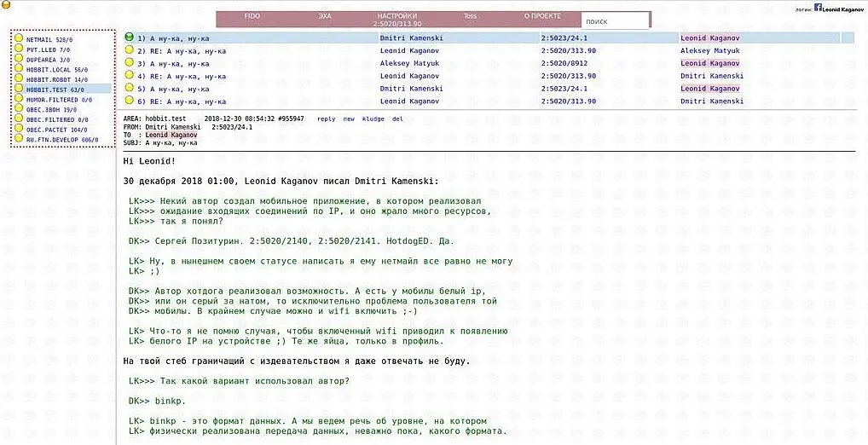Image resolution: width=868 pixels, height=445 pixels.
Task: Open the НАСТРОЙКИ settings menu
Action: tap(397, 16)
